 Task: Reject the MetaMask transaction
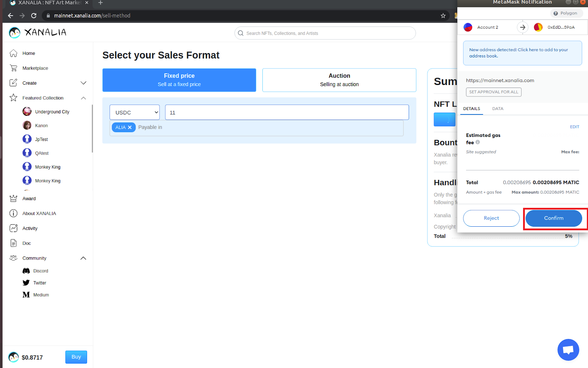[491, 218]
